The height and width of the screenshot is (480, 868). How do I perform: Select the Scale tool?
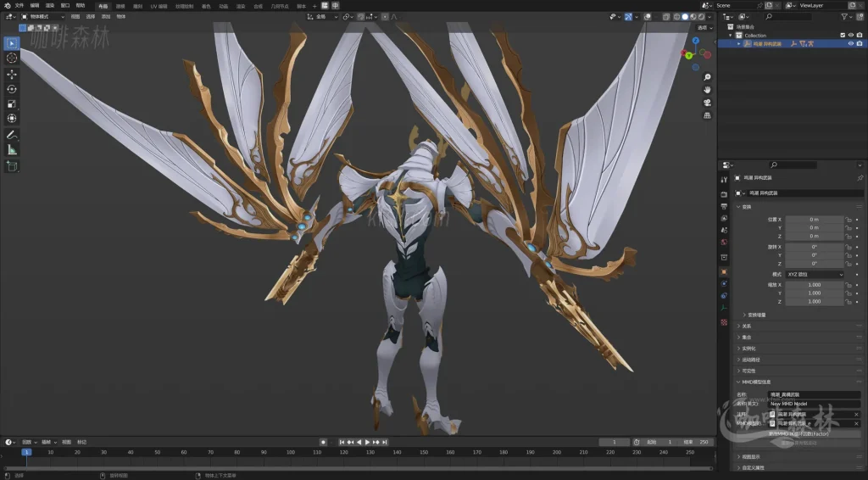click(12, 104)
